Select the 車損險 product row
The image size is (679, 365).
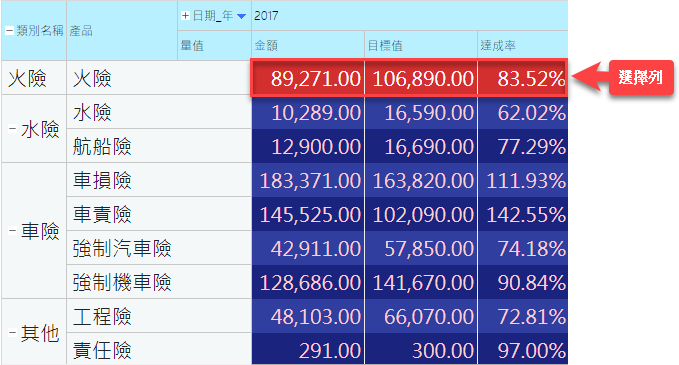coord(159,180)
